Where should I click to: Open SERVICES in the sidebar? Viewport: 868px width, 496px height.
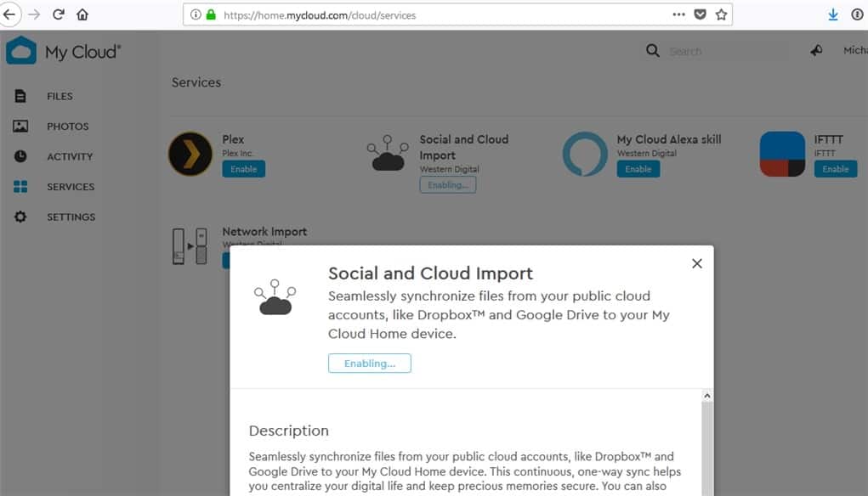click(71, 187)
